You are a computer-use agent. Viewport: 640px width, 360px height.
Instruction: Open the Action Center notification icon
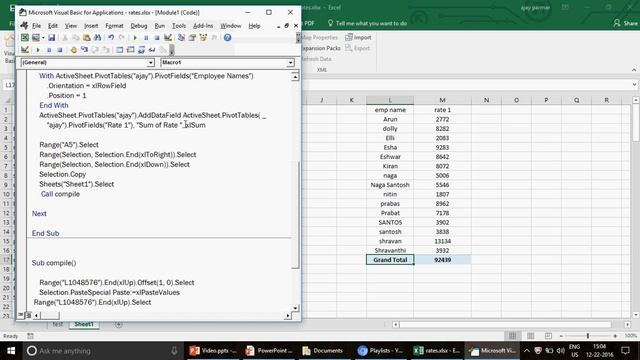[x=625, y=351]
